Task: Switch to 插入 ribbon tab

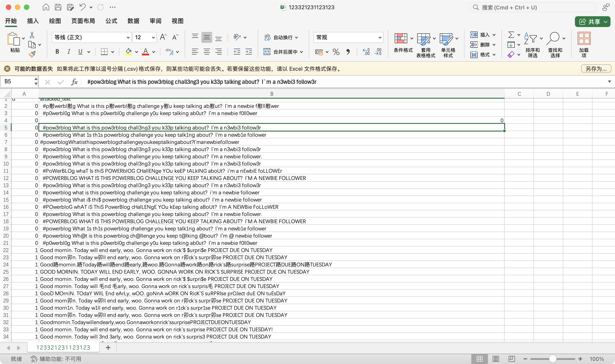Action: [x=33, y=21]
